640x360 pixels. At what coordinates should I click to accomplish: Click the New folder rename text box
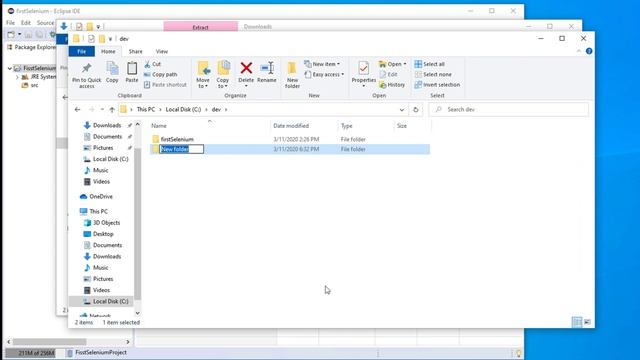(x=181, y=149)
